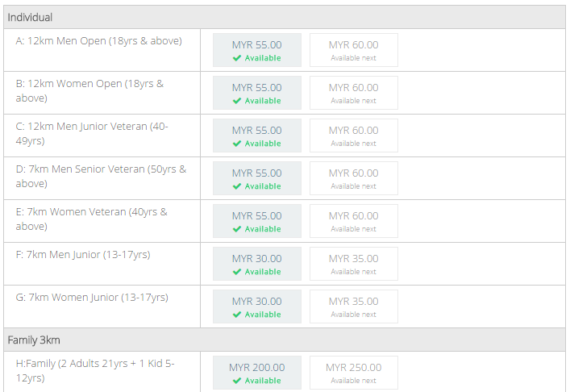Select MYR 55.00 price for 12km Men Open
The width and height of the screenshot is (570, 392).
pyautogui.click(x=256, y=50)
